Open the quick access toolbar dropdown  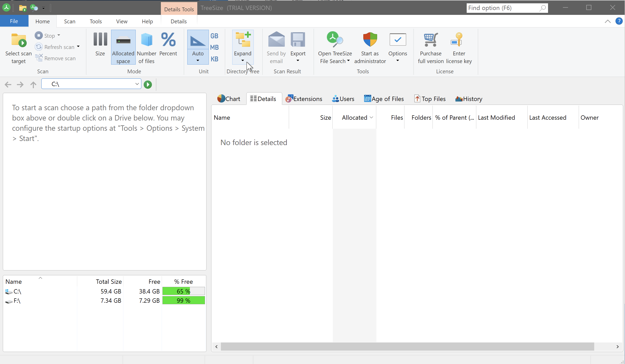tap(44, 8)
